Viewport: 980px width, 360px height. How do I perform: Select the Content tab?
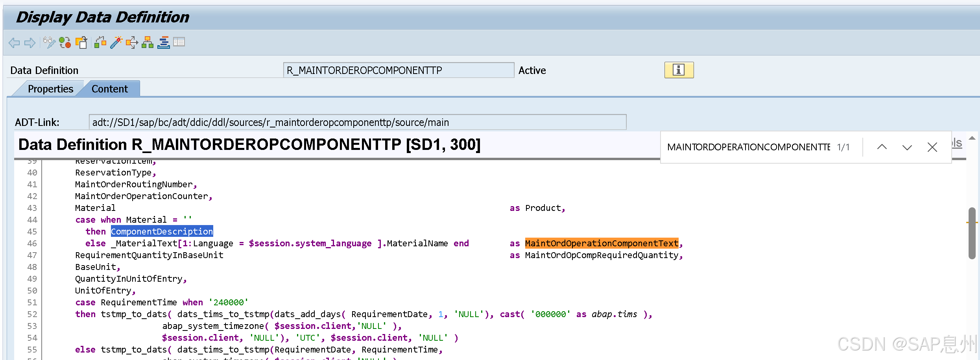109,89
